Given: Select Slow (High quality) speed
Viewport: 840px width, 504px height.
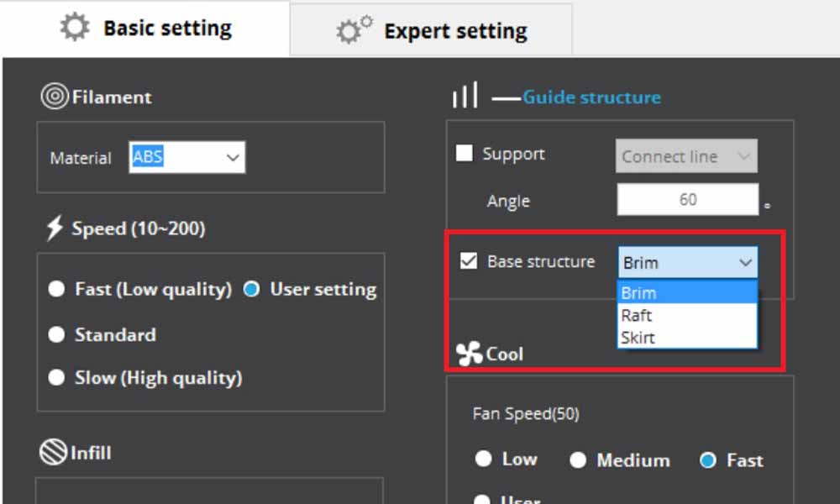Looking at the screenshot, I should tap(56, 378).
